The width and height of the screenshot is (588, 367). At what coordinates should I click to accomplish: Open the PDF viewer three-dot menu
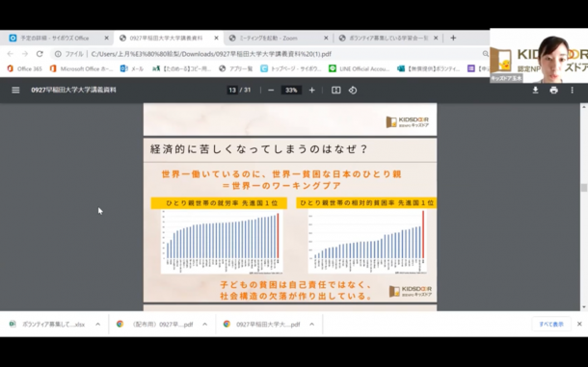click(x=572, y=90)
